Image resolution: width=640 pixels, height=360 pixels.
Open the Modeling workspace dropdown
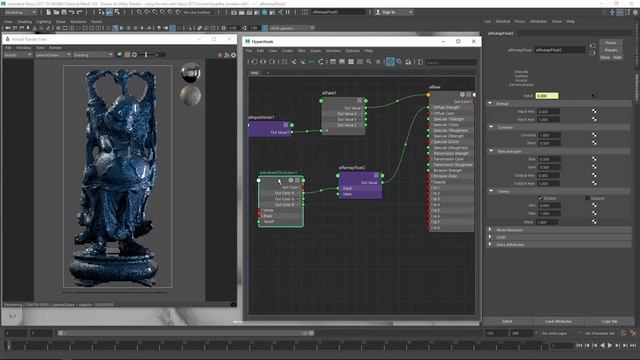(x=20, y=12)
